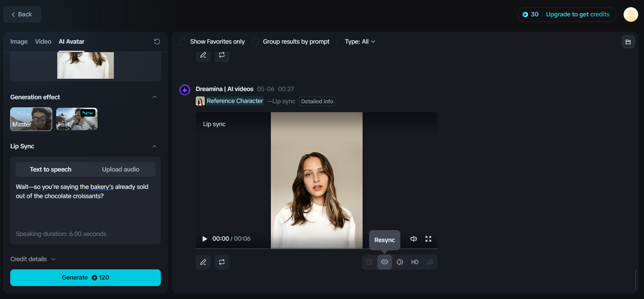Image resolution: width=644 pixels, height=299 pixels.
Task: Switch to the Image tab
Action: pos(19,42)
